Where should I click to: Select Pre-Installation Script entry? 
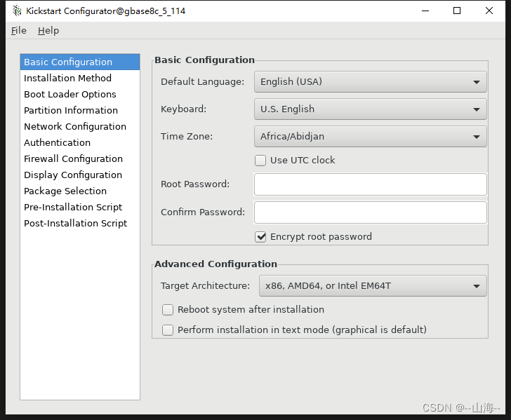(x=80, y=207)
